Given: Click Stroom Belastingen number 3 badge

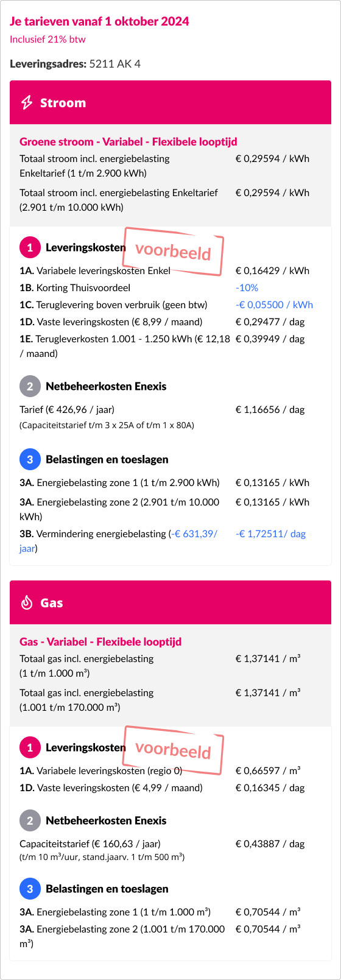Looking at the screenshot, I should click(30, 460).
